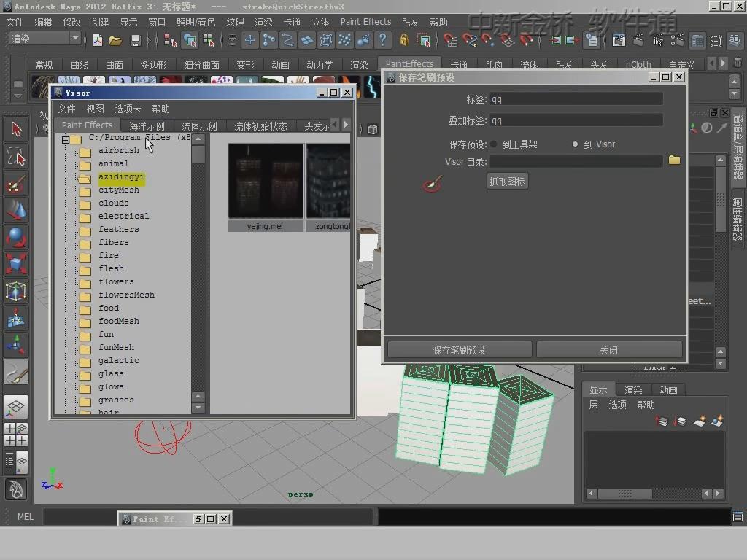Click the Open Scene folder icon
The height and width of the screenshot is (560, 747).
pyautogui.click(x=116, y=40)
